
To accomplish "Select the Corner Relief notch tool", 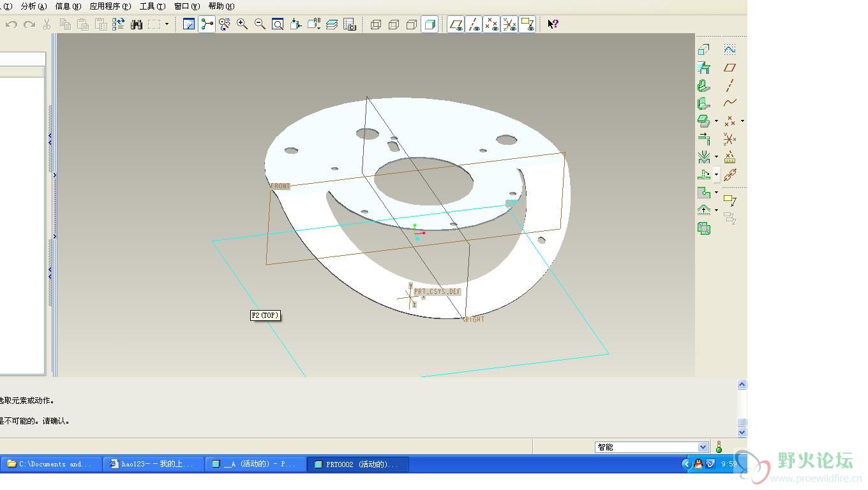I will (x=703, y=192).
